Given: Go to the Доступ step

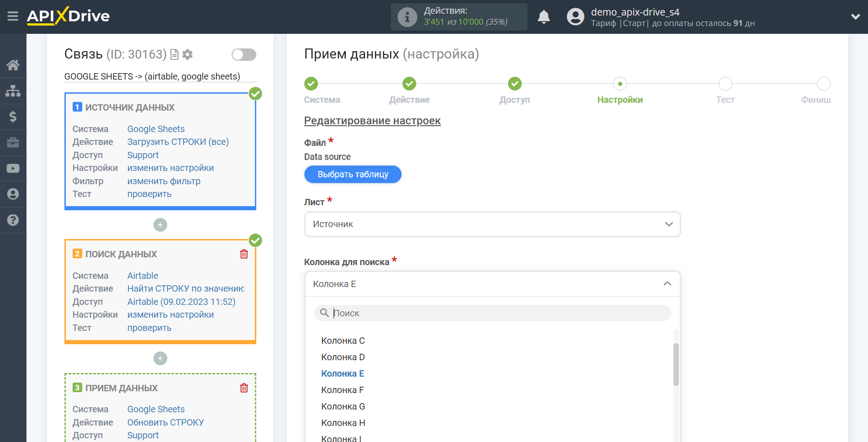Looking at the screenshot, I should point(515,84).
